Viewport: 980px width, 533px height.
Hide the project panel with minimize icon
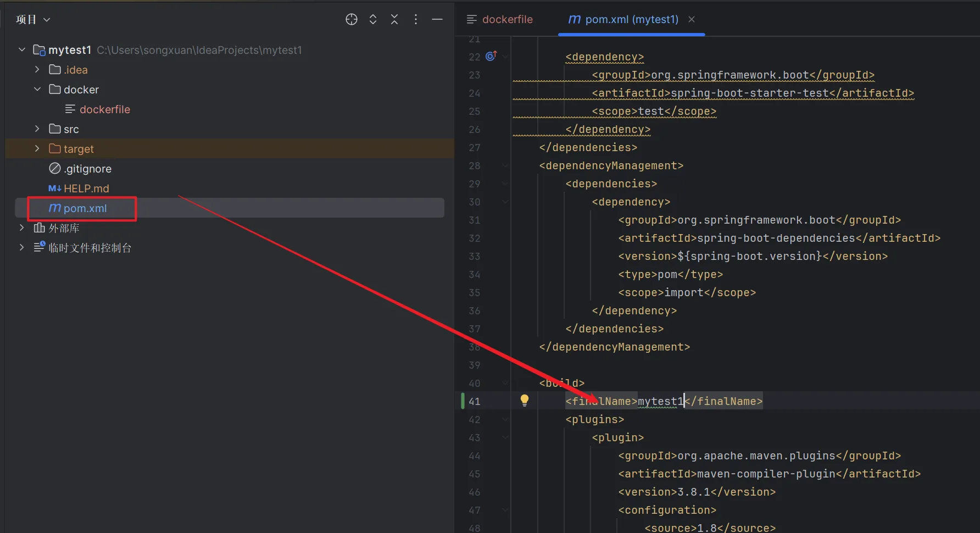[437, 20]
